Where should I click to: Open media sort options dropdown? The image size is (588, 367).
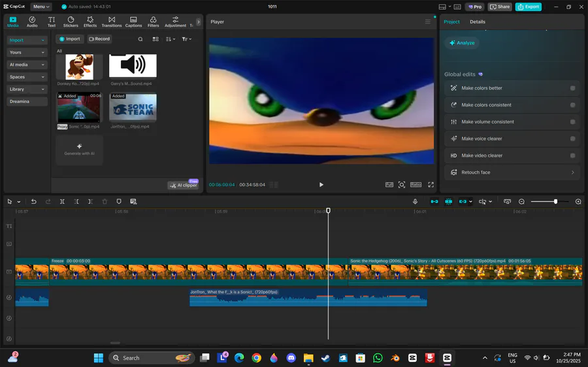pyautogui.click(x=171, y=39)
